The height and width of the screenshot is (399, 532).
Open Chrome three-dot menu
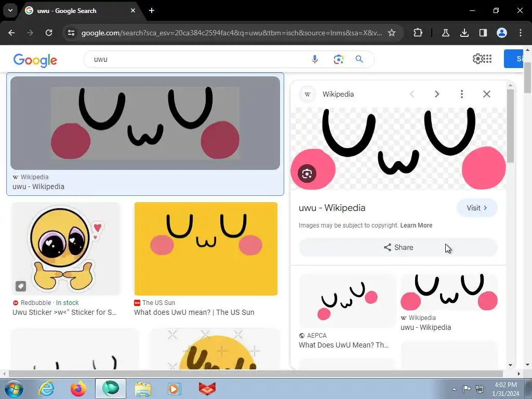pyautogui.click(x=521, y=33)
